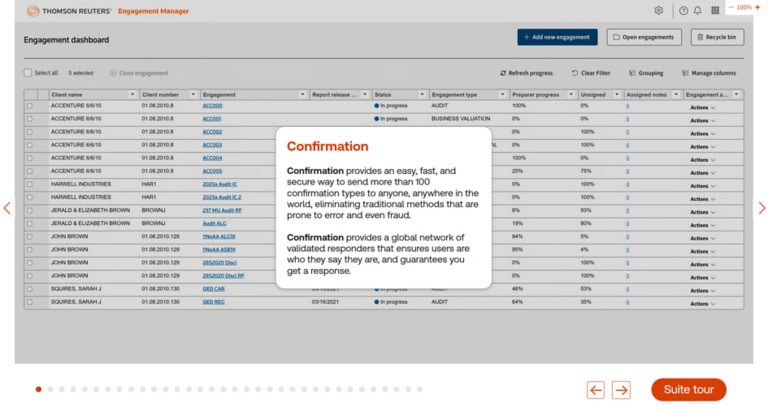Click the boxed forward arrow beside Suite tour

tap(622, 390)
